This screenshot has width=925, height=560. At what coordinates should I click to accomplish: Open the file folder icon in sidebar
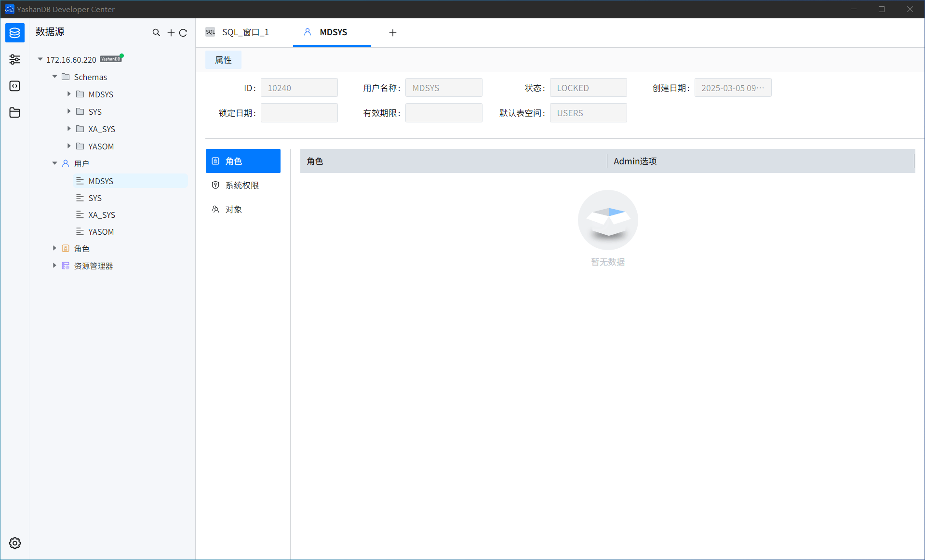tap(15, 112)
